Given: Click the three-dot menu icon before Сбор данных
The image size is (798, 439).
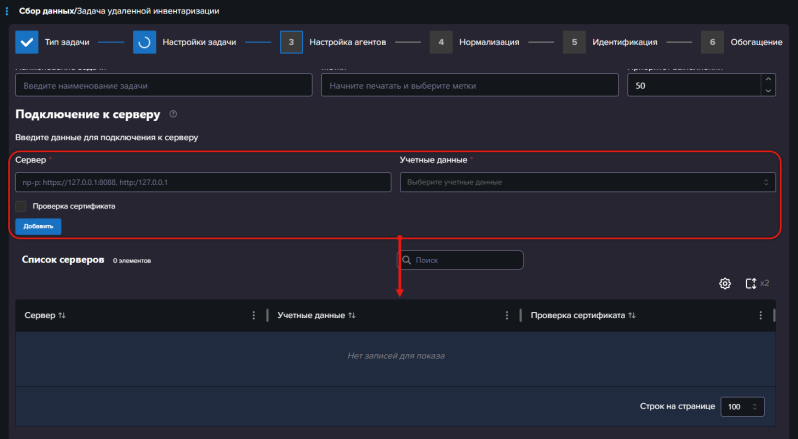Looking at the screenshot, I should 7,11.
